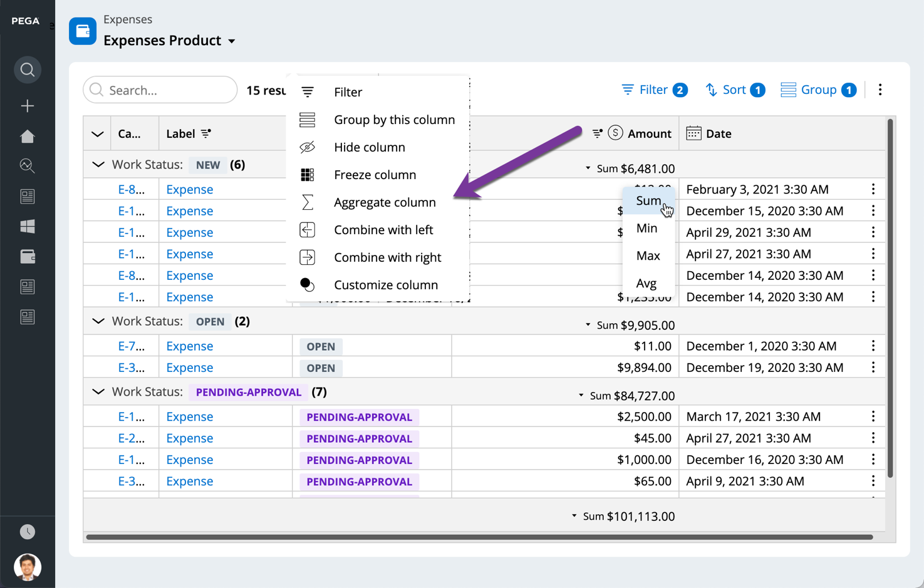Open expense E-7 from the list
The image size is (924, 588).
point(130,345)
